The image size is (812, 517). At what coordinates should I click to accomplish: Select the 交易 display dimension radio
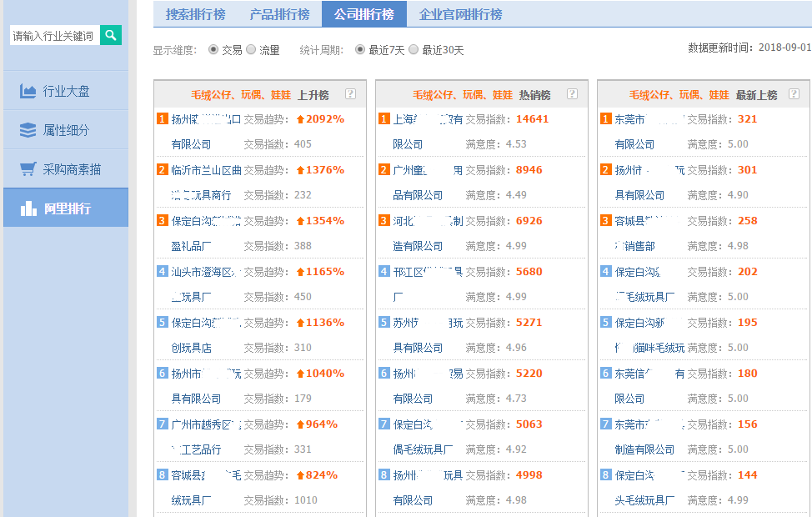tap(213, 50)
